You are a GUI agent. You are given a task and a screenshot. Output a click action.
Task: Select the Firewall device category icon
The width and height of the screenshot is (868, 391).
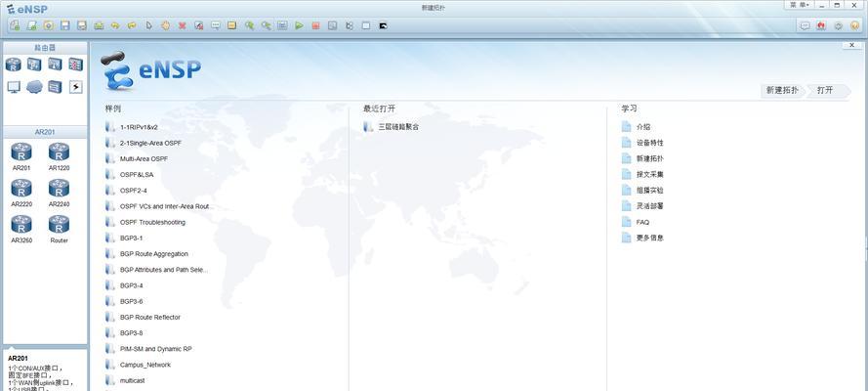click(x=76, y=65)
